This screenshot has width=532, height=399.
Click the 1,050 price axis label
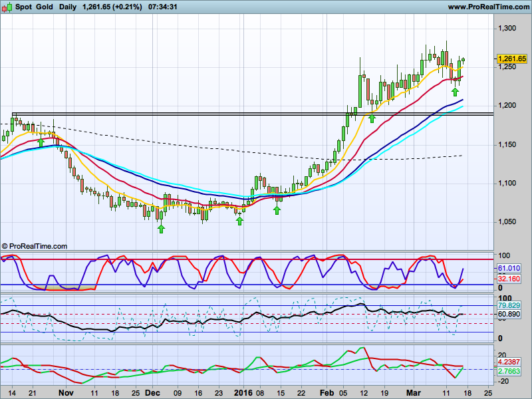coord(507,222)
